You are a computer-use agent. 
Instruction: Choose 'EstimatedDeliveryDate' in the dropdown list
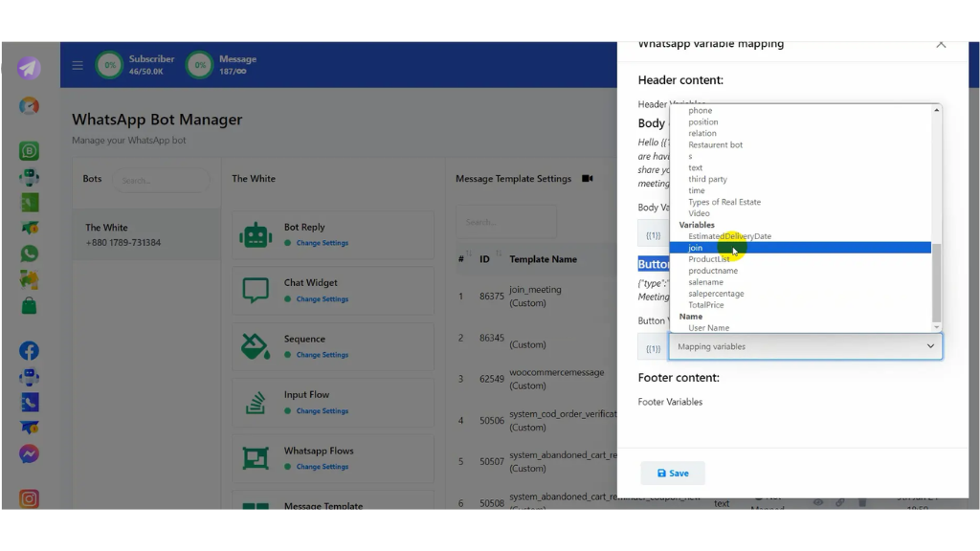[729, 236]
